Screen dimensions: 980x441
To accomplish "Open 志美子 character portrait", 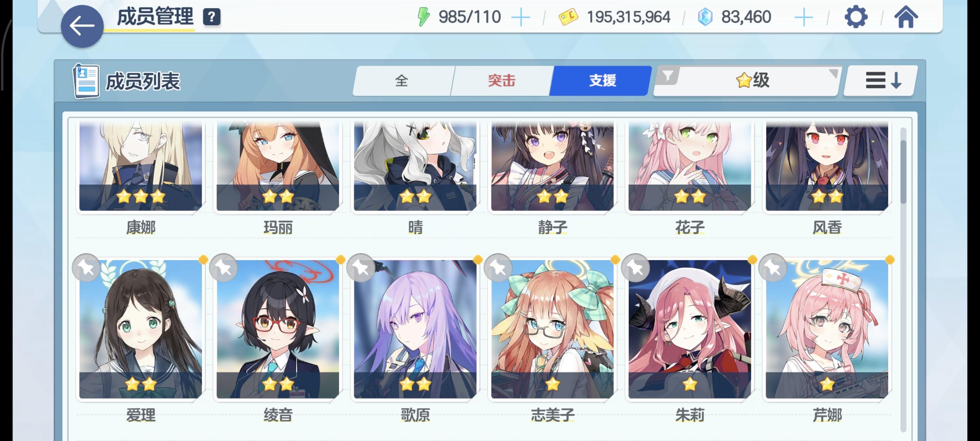I will tap(552, 329).
